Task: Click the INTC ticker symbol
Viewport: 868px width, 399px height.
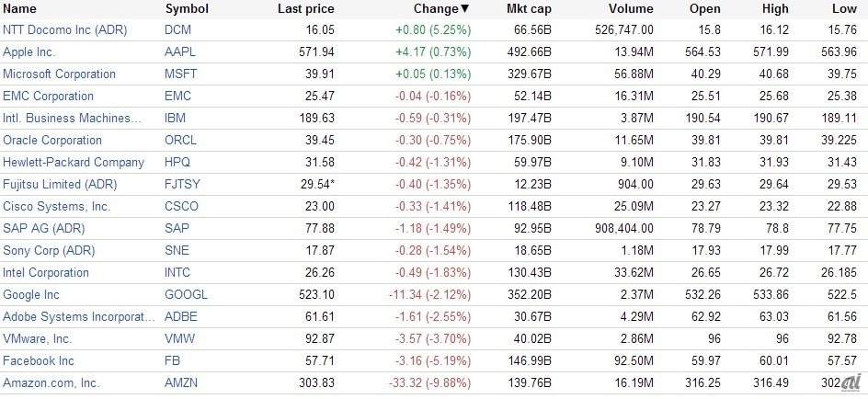Action: 180,273
